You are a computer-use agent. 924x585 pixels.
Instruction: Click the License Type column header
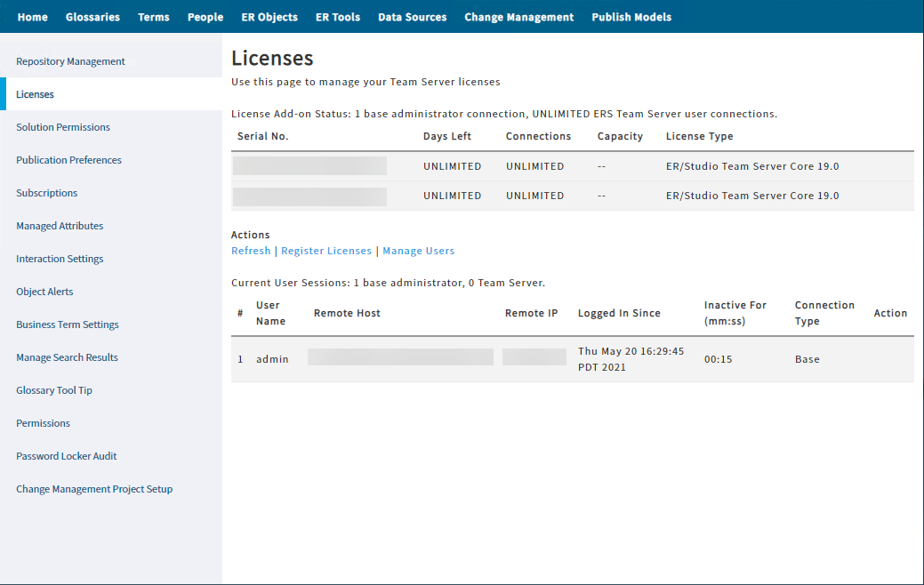click(x=700, y=136)
